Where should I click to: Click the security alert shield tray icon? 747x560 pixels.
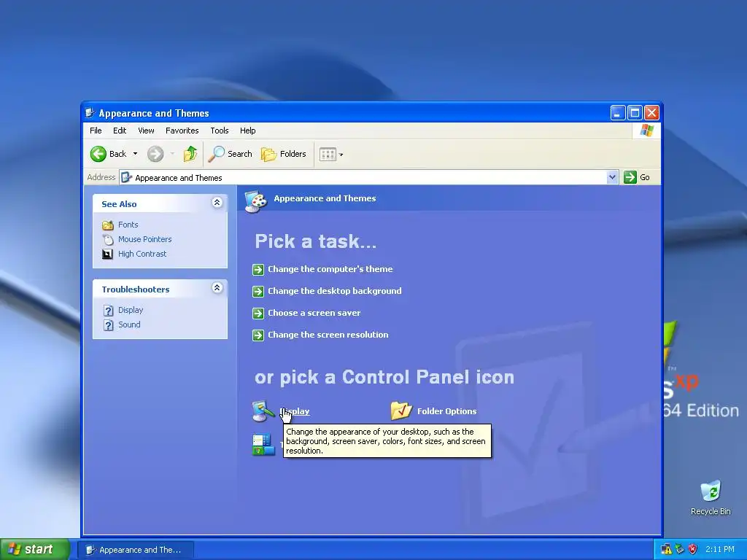[x=693, y=550]
